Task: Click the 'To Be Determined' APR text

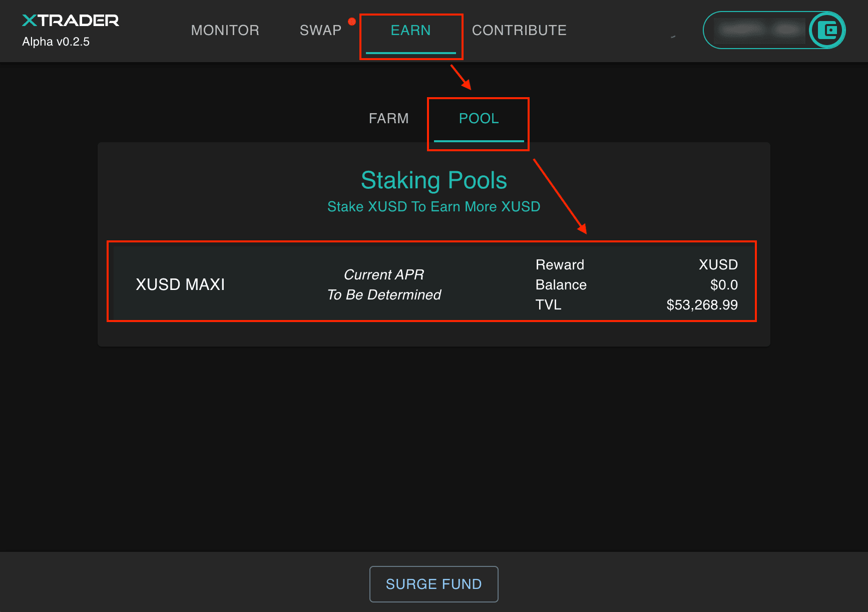Action: [x=384, y=295]
